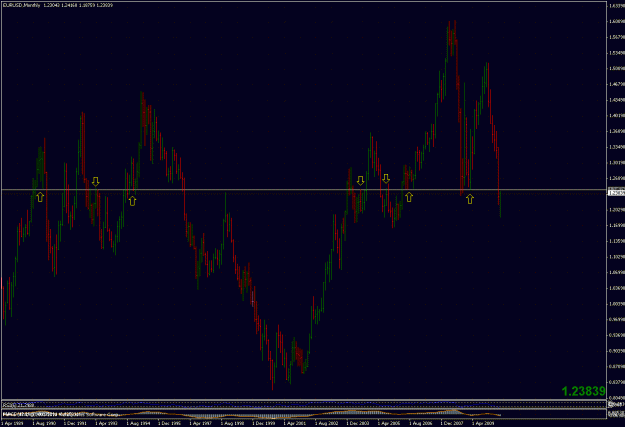Click the RSI indicator label in the subwindow
The width and height of the screenshot is (625, 427).
tap(19, 405)
